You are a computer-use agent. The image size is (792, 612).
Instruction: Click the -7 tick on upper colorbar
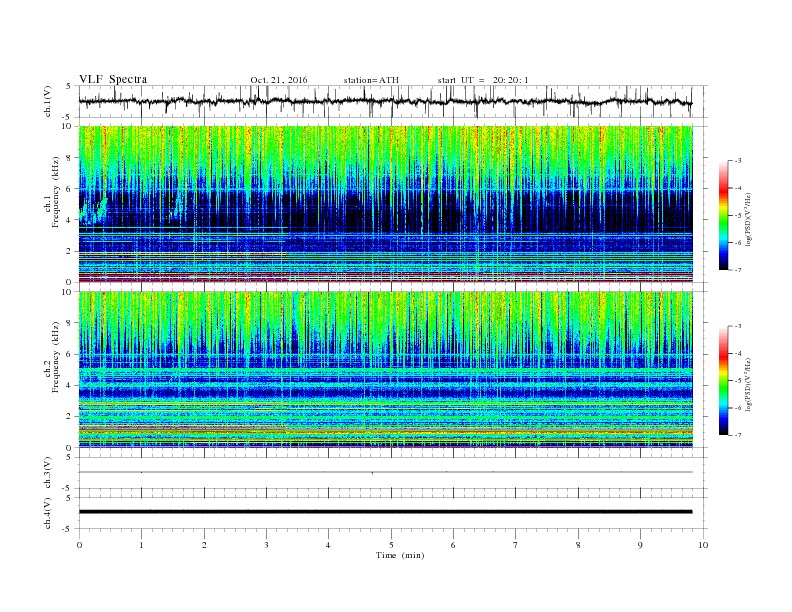738,270
